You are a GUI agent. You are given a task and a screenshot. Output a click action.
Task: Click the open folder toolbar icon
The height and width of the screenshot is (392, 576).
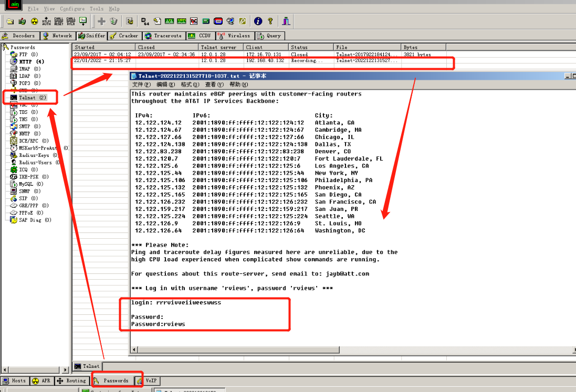coord(10,22)
